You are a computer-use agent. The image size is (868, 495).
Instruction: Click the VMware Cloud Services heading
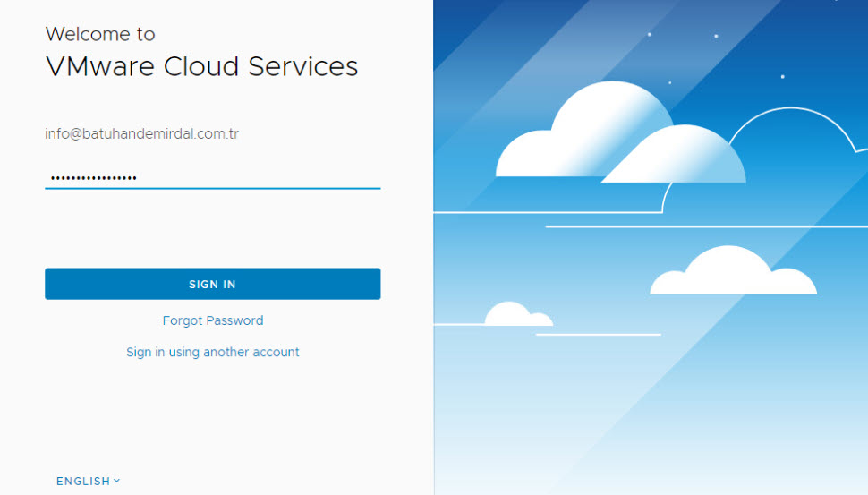201,66
